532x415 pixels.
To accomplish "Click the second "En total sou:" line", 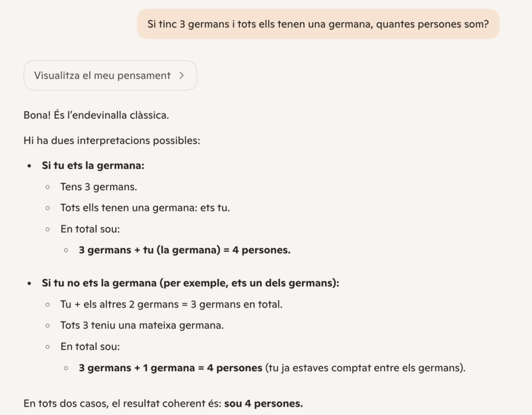I will pos(90,346).
